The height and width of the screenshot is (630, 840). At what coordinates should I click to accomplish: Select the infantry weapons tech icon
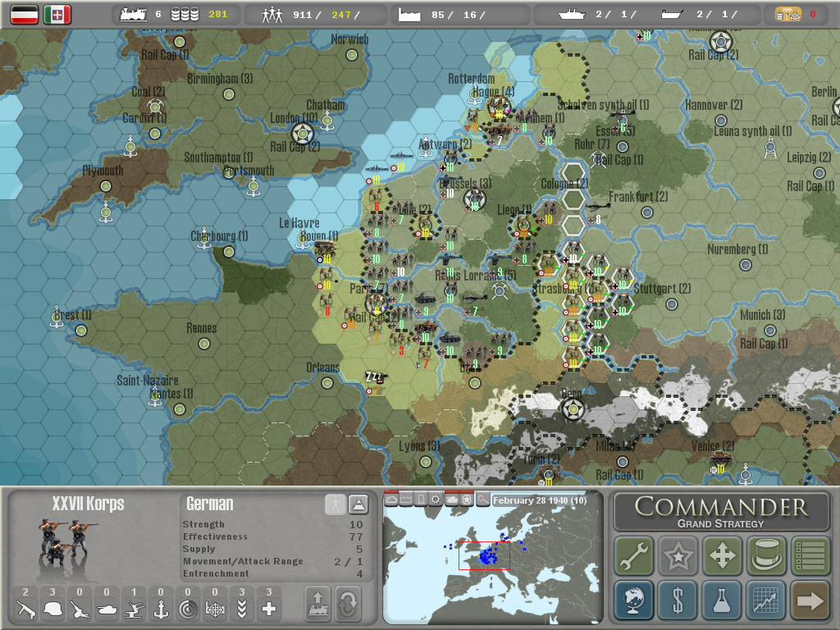[25, 609]
